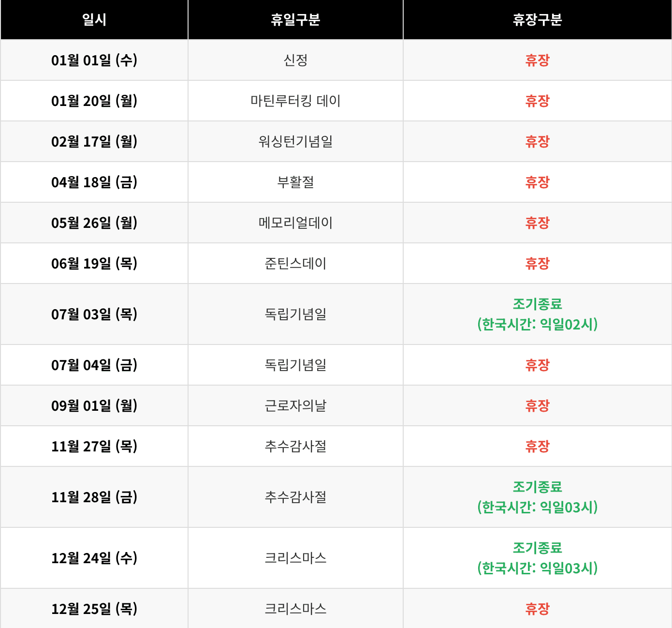Viewport: 672px width, 628px height.
Task: Select the 11월 27일 (목) date cell
Action: (x=94, y=447)
